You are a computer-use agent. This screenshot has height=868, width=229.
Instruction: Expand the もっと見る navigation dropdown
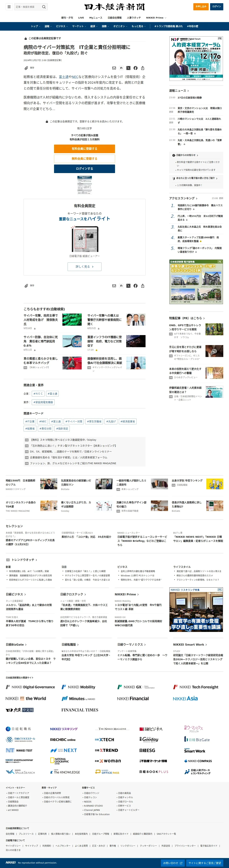138,26
